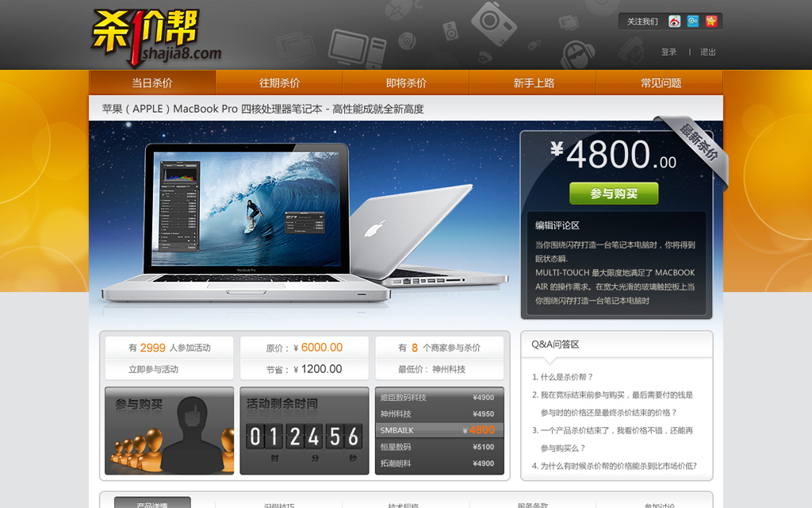
Task: Click the 编辑评论区 heading
Action: tap(557, 225)
